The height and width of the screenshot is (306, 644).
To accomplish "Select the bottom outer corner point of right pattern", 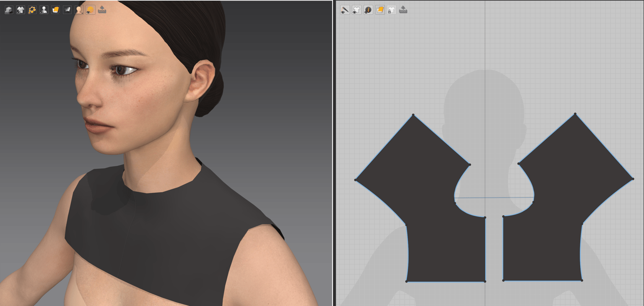I will [x=582, y=280].
